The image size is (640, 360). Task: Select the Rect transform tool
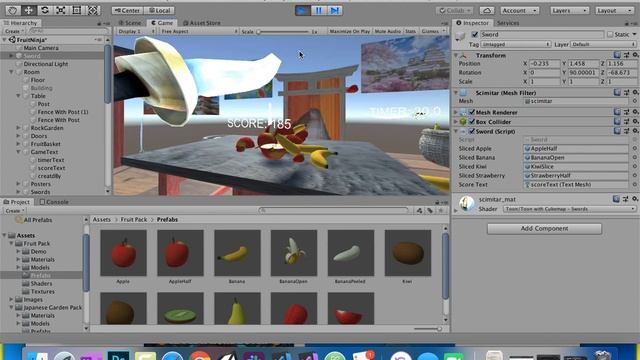(77, 10)
